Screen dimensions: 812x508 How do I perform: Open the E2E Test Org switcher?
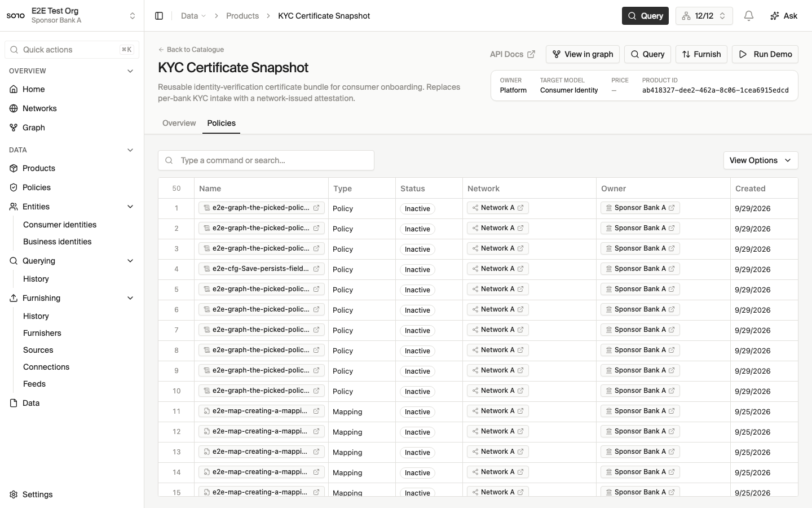click(72, 16)
